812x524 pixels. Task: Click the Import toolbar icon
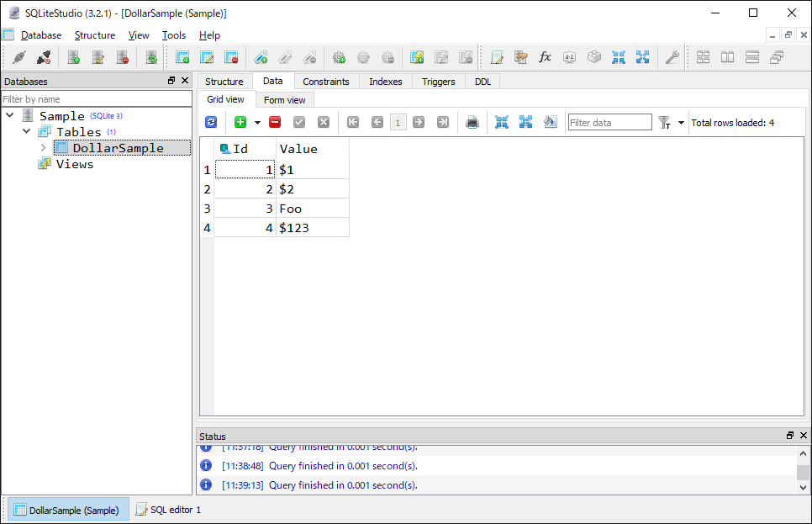click(619, 57)
